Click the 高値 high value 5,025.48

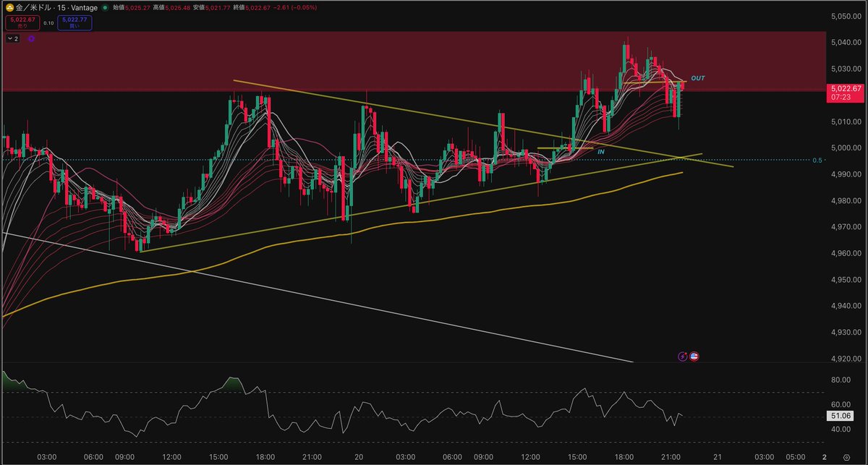179,7
